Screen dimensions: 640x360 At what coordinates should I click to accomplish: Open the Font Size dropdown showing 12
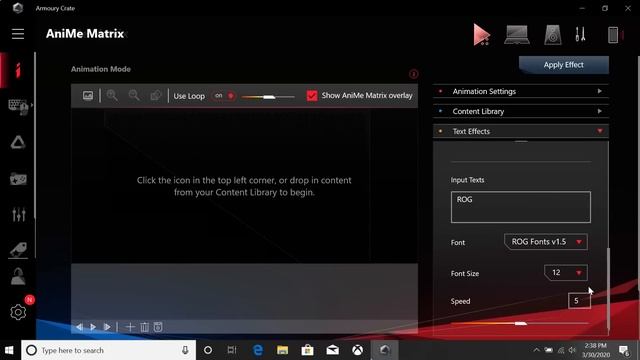click(566, 273)
